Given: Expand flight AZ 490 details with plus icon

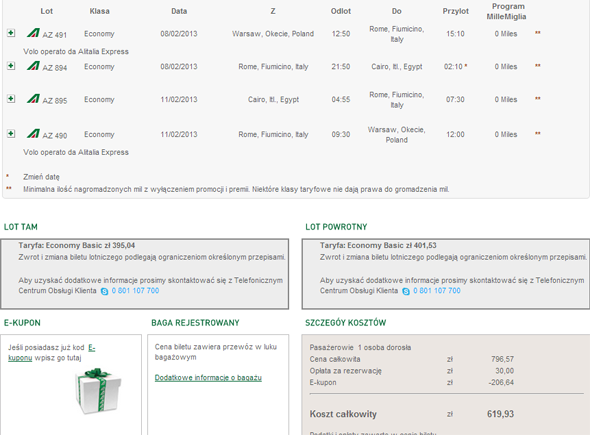Looking at the screenshot, I should [11, 134].
